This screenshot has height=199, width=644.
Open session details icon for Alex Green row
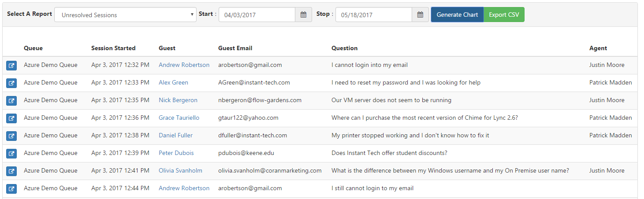coord(11,83)
